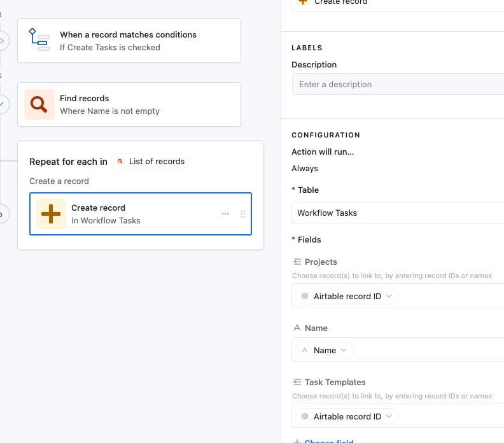
Task: Click the trigger conditions flowchart icon
Action: [39, 40]
